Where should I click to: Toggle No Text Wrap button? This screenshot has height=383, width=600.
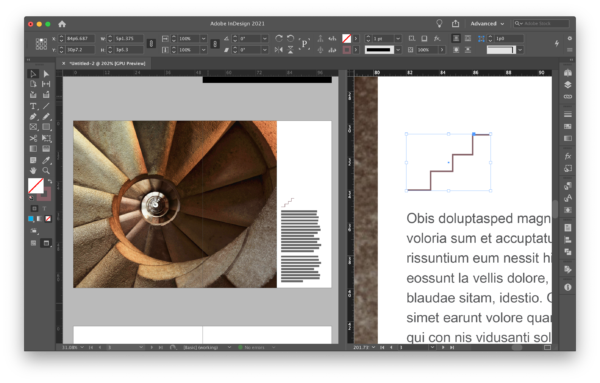tap(456, 38)
